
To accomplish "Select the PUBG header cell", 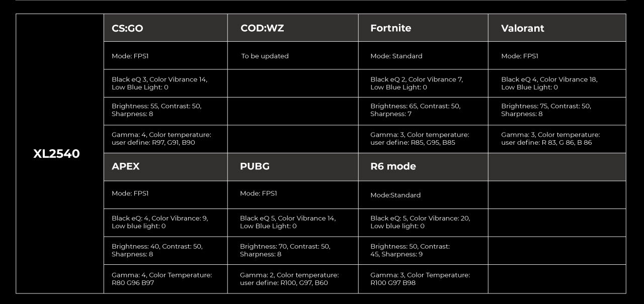I will point(293,167).
